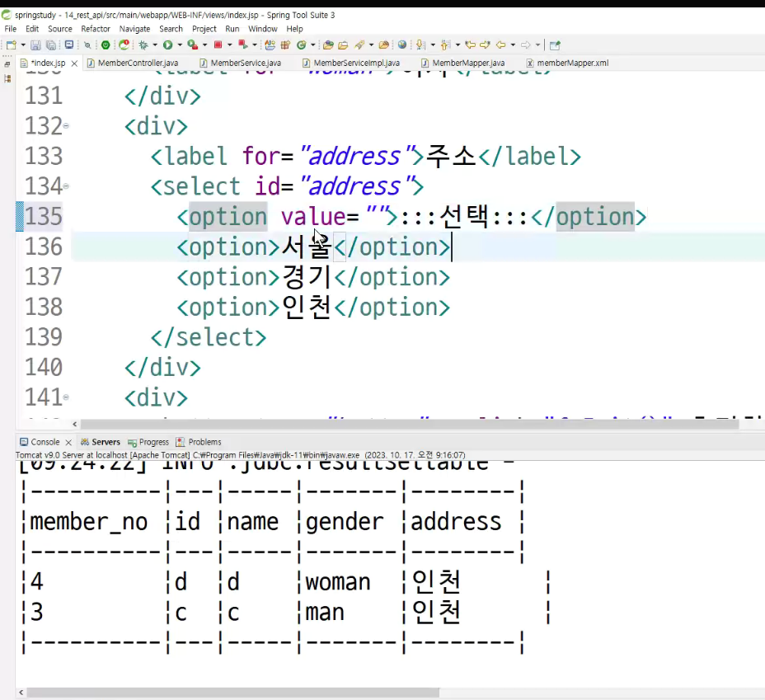Open the Refactor menu

click(96, 29)
